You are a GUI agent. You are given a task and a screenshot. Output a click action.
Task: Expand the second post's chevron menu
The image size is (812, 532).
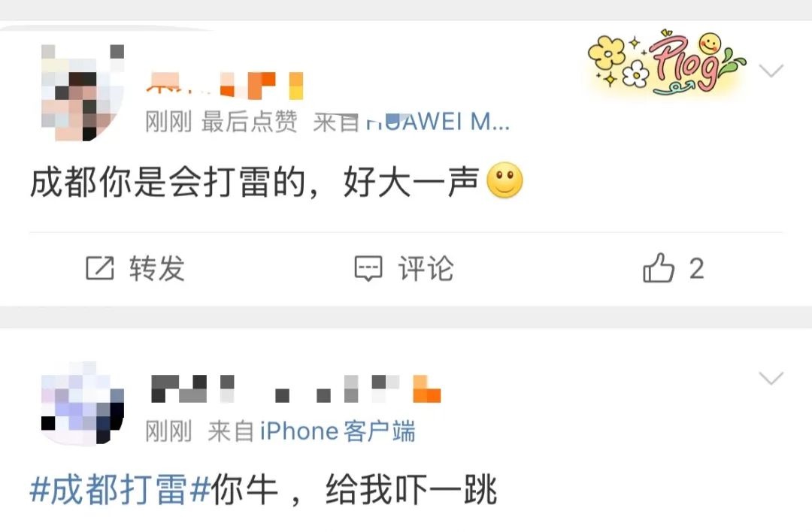click(771, 378)
